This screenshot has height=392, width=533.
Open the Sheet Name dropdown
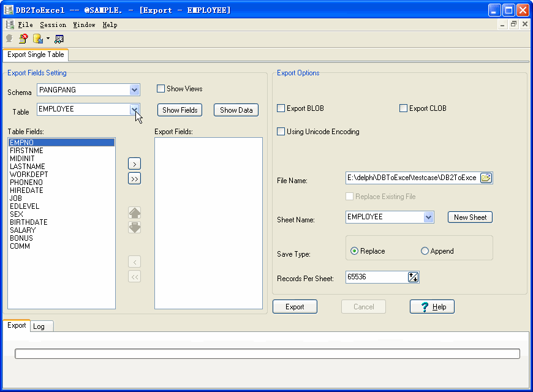(x=429, y=217)
